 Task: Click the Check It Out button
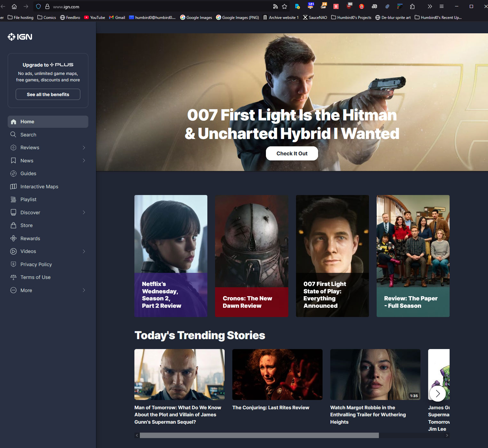[x=292, y=153]
